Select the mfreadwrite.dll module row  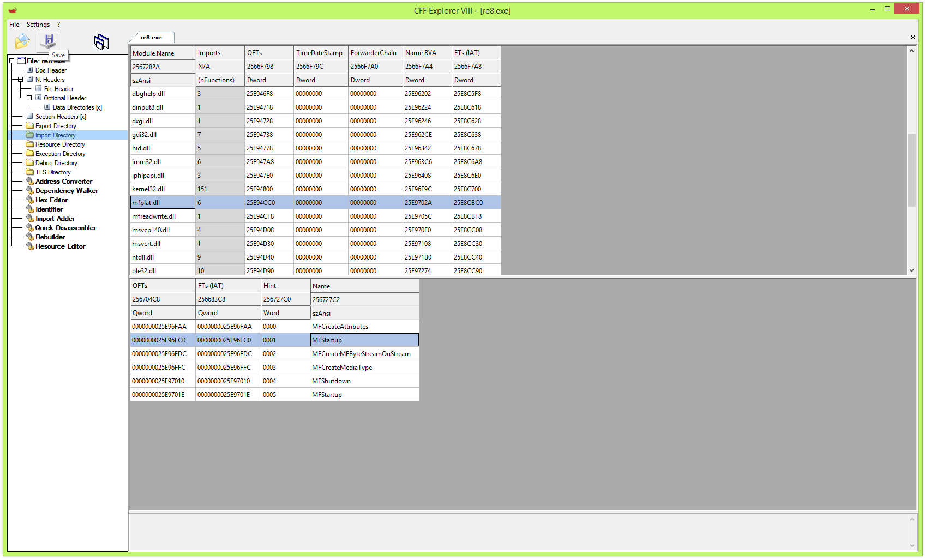[315, 216]
